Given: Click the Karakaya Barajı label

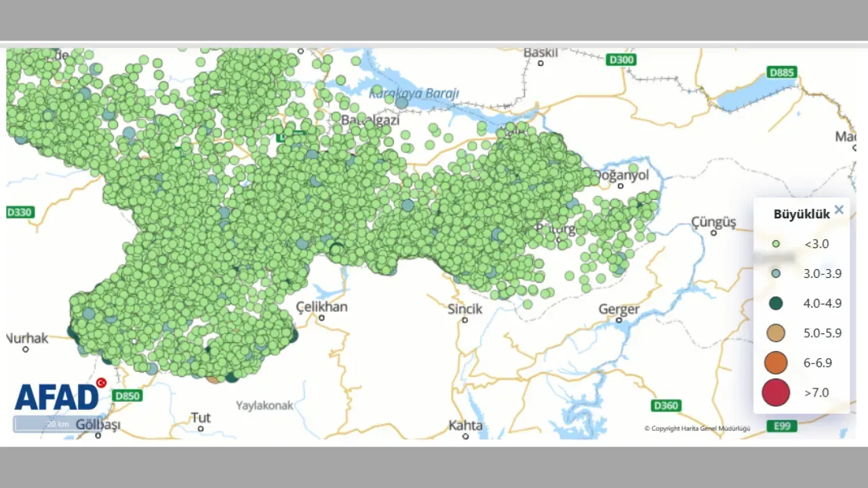Looking at the screenshot, I should click(x=414, y=94).
